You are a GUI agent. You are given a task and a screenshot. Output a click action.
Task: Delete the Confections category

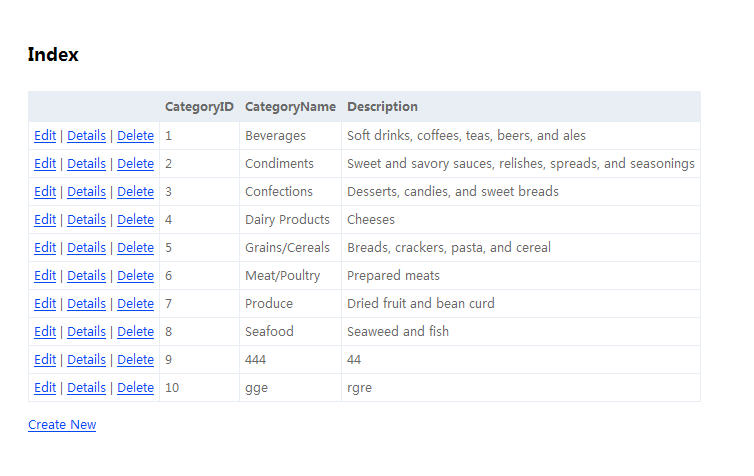(135, 191)
